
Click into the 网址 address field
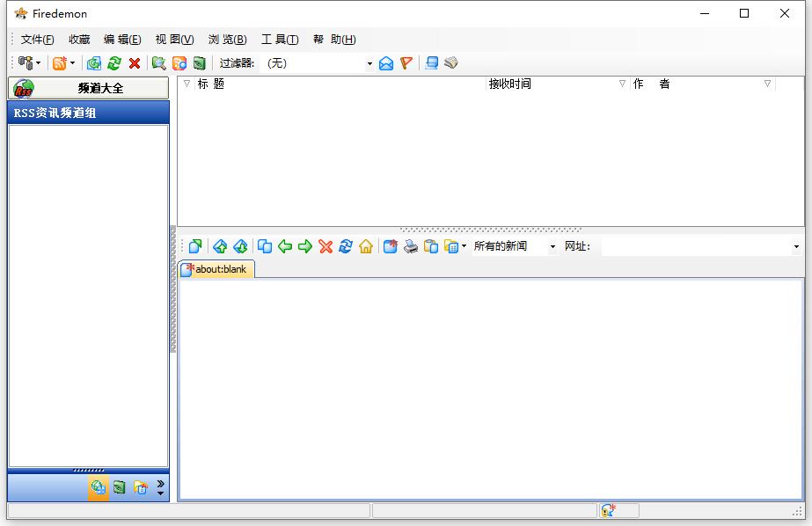point(697,246)
